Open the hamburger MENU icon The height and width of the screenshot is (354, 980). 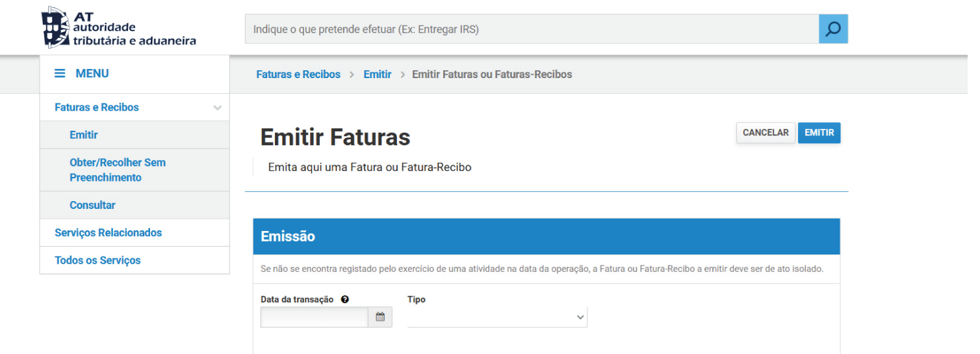[60, 74]
